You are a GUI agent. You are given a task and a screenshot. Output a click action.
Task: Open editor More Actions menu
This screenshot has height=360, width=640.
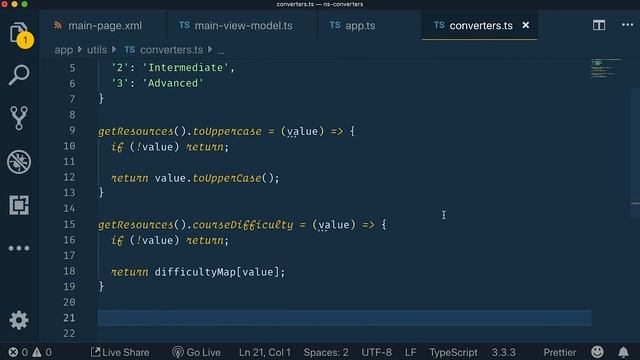click(627, 25)
